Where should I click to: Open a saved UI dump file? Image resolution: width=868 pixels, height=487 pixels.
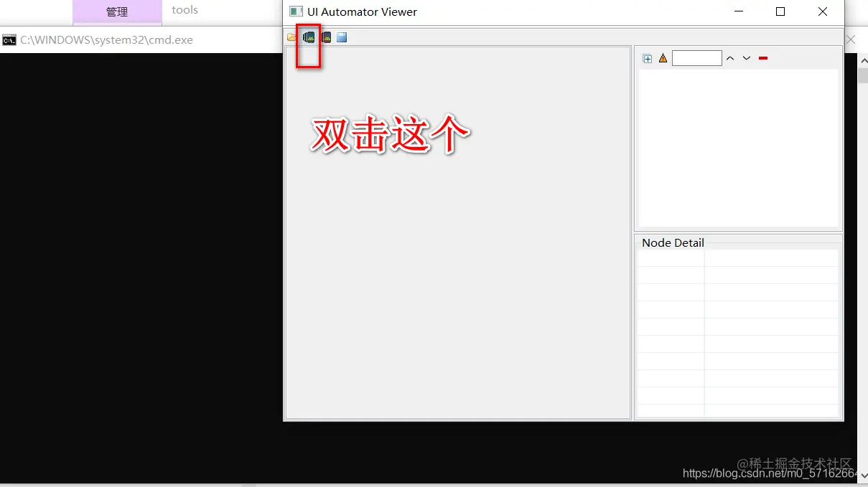coord(291,37)
